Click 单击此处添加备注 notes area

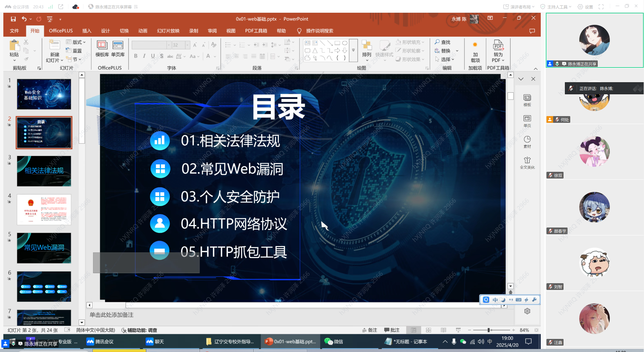(x=112, y=315)
